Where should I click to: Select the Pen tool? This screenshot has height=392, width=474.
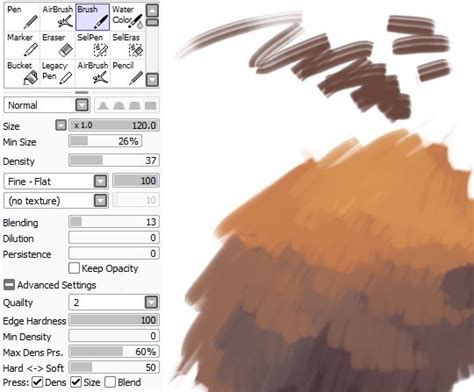pyautogui.click(x=22, y=17)
